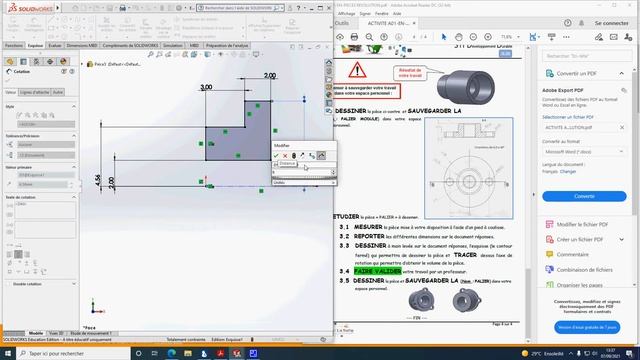Toggle the Double cotation checkbox
Image resolution: width=640 pixels, height=360 pixels.
click(x=9, y=284)
